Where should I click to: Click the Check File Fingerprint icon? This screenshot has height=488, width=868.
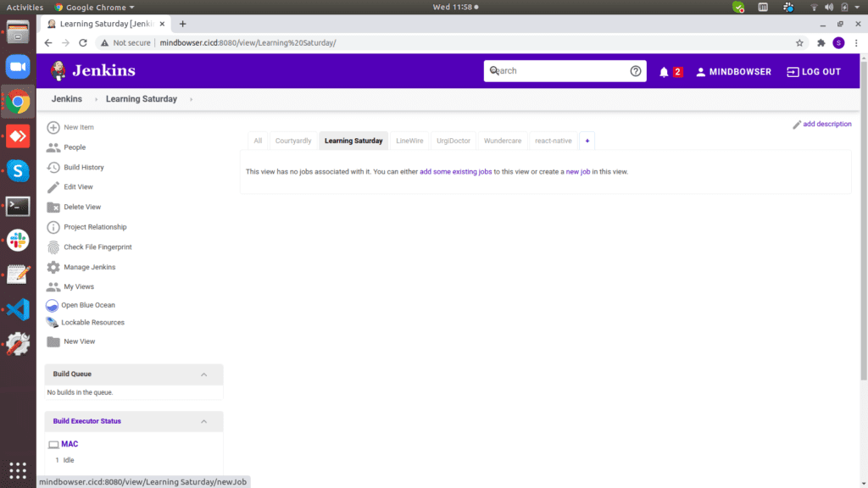tap(53, 247)
